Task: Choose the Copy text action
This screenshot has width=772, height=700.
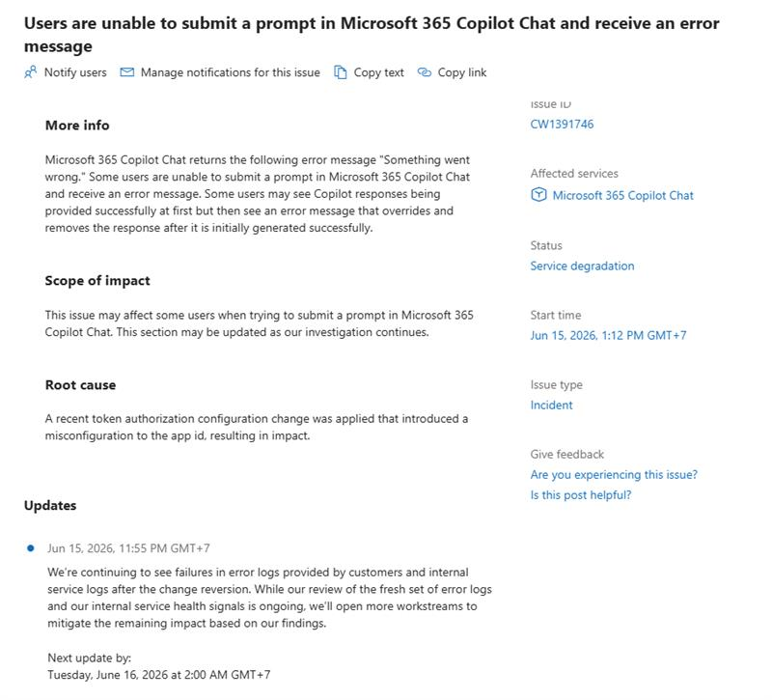Action: [378, 72]
